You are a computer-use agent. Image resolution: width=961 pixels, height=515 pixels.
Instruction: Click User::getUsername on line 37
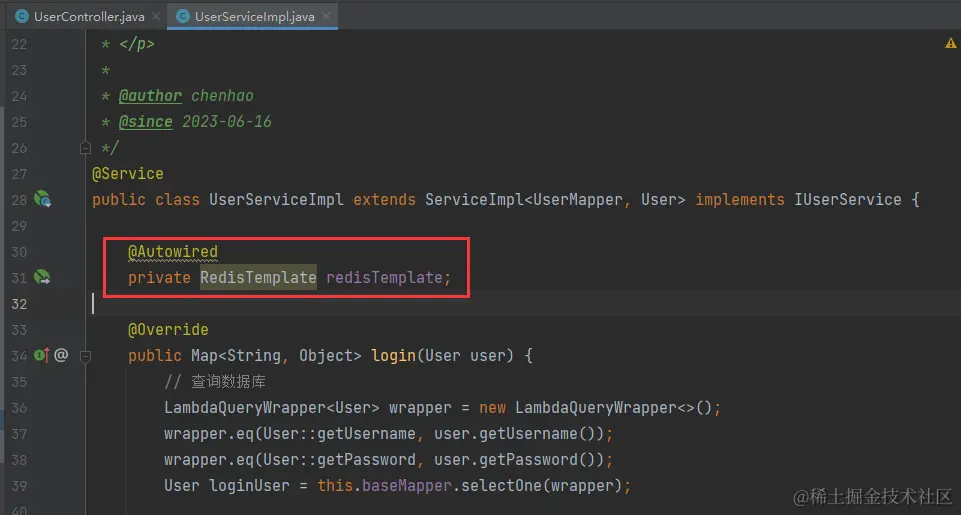click(x=339, y=433)
